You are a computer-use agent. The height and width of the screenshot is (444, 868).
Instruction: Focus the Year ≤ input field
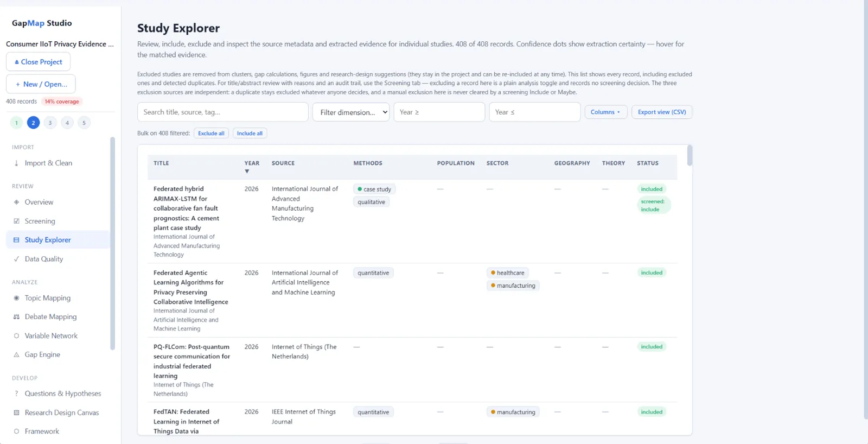tap(535, 112)
